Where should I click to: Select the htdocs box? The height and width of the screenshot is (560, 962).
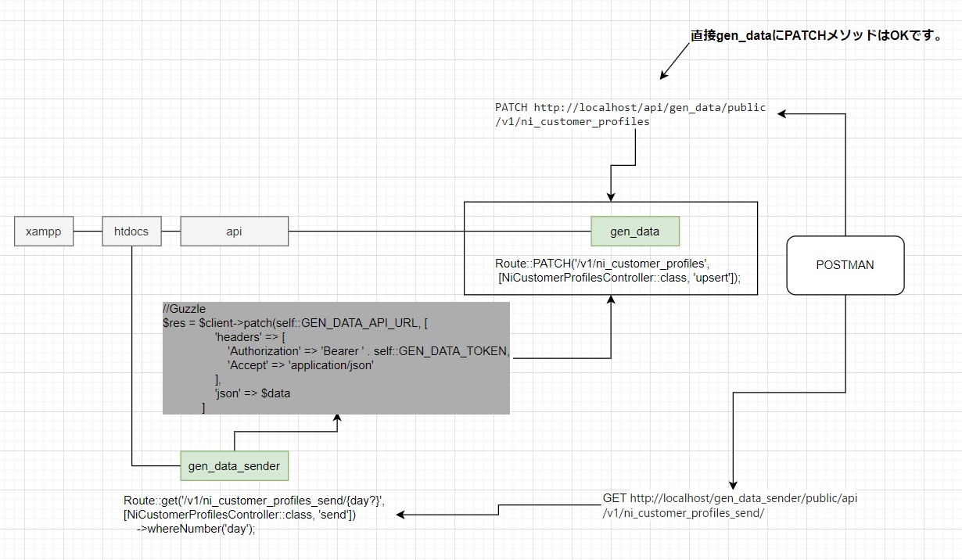(x=131, y=232)
